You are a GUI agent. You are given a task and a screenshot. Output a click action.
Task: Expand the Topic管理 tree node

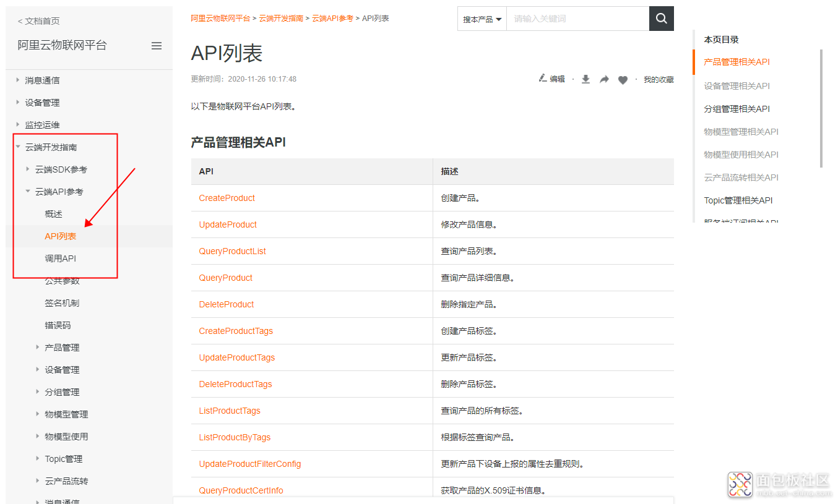[x=38, y=459]
